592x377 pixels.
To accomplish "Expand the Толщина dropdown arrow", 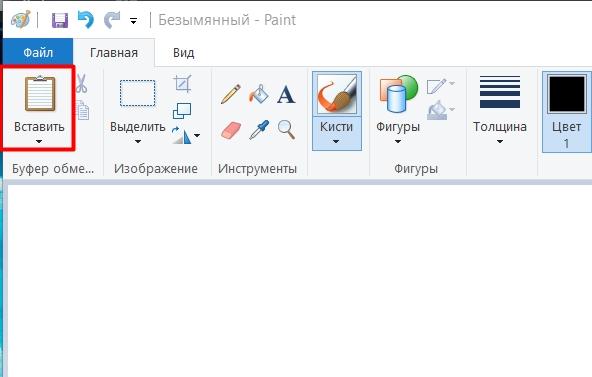I will click(500, 142).
